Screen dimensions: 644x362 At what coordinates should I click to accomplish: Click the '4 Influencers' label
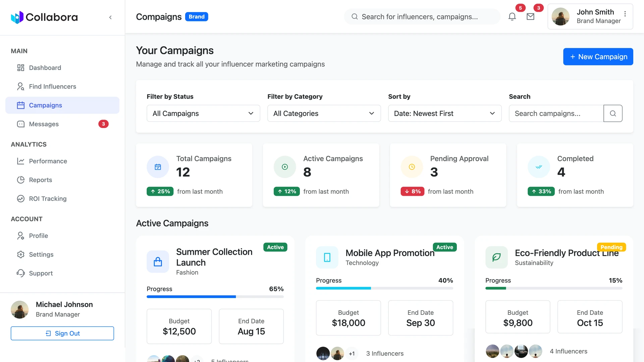569,351
